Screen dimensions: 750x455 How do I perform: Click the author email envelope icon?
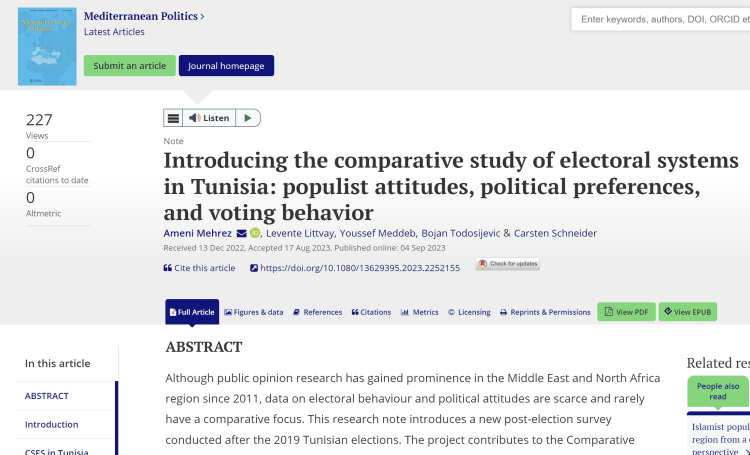[241, 233]
